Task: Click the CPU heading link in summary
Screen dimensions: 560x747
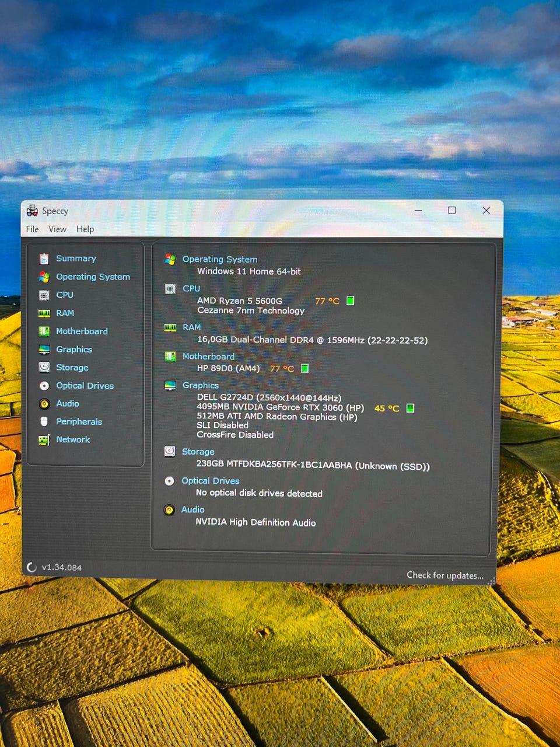Action: (191, 288)
